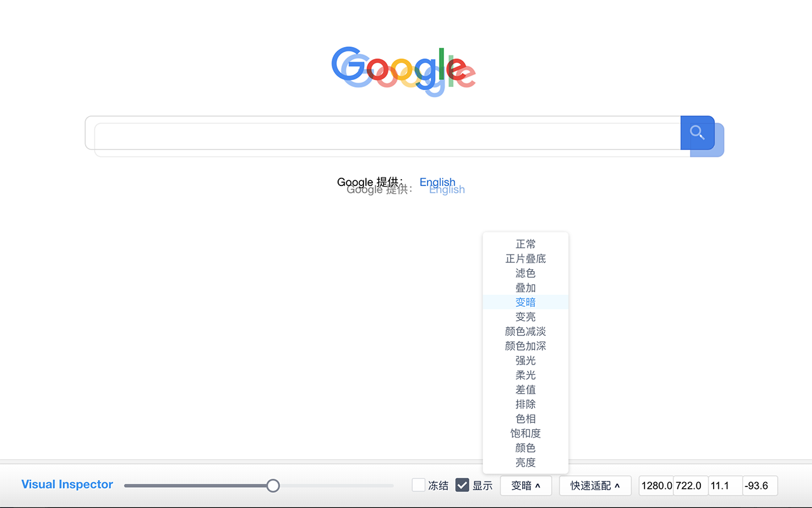This screenshot has width=812, height=508.
Task: Collapse the 变暗 blend mode dropdown
Action: pos(526,485)
